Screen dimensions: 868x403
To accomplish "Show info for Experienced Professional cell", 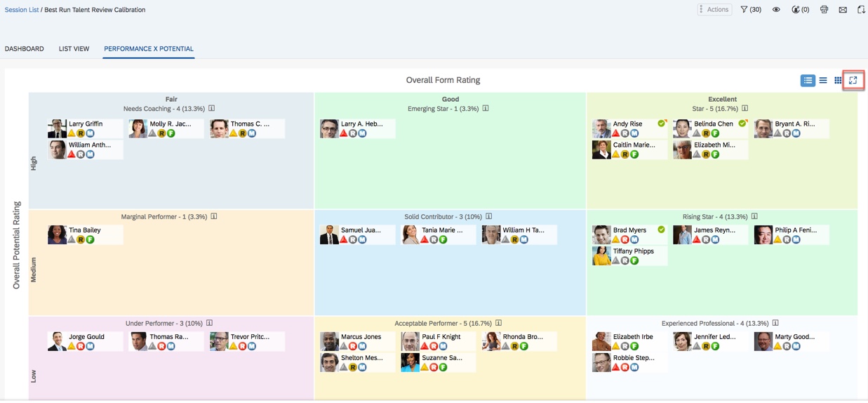I will click(775, 323).
